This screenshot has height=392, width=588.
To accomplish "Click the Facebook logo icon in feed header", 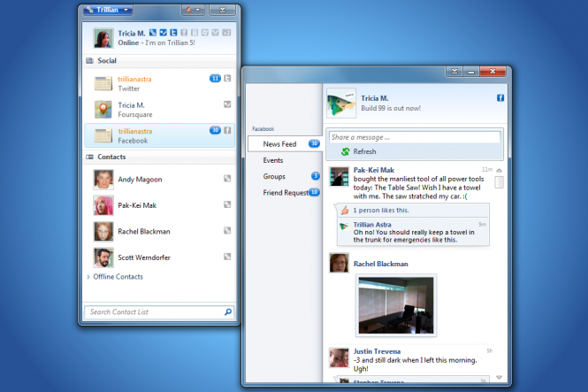I will 500,98.
